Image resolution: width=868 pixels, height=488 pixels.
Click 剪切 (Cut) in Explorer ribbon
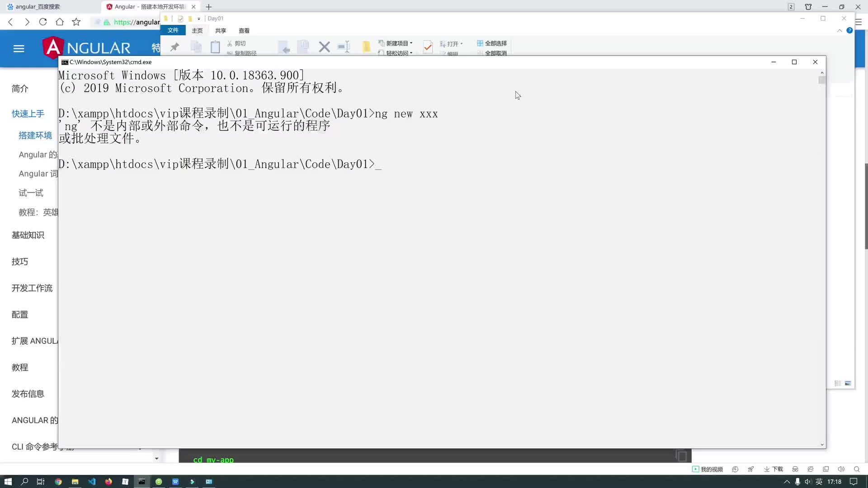[x=236, y=43]
